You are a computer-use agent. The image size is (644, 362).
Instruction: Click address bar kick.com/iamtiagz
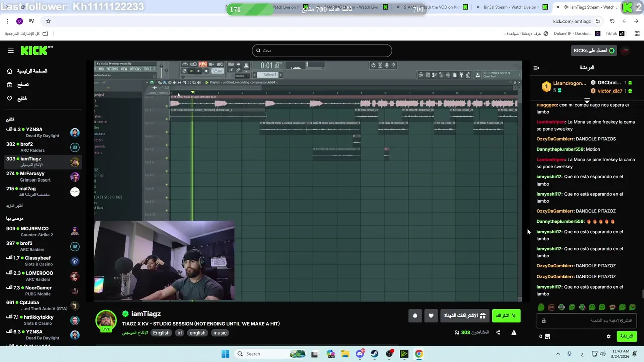click(572, 21)
